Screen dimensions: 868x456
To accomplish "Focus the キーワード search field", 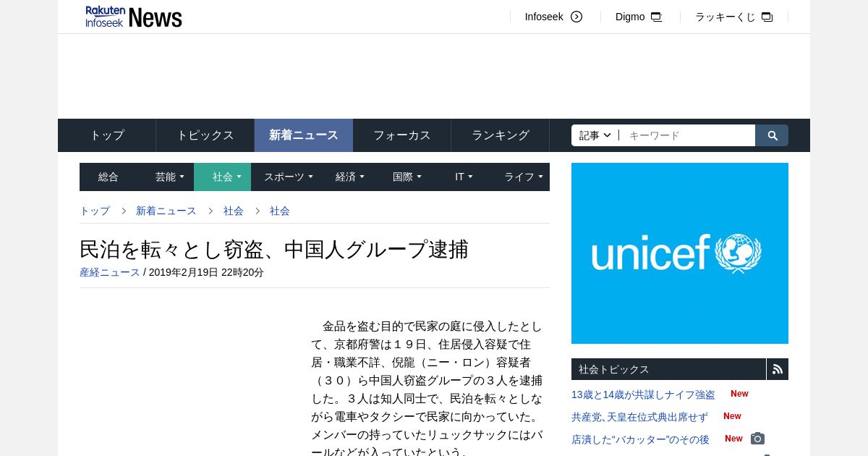I will click(687, 135).
